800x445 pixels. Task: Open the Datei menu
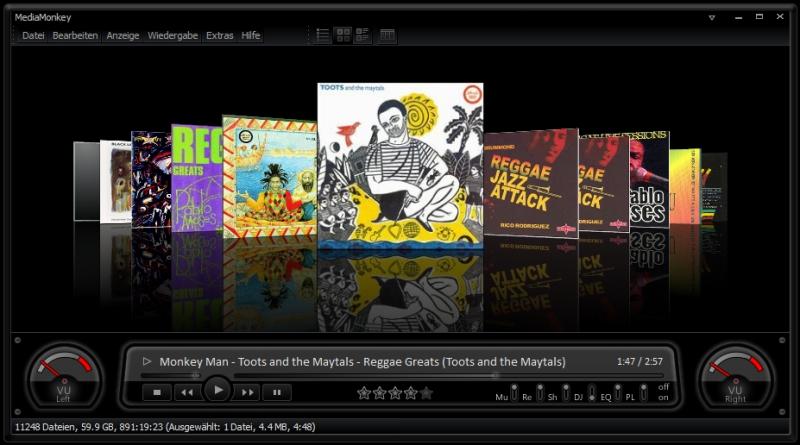[33, 35]
